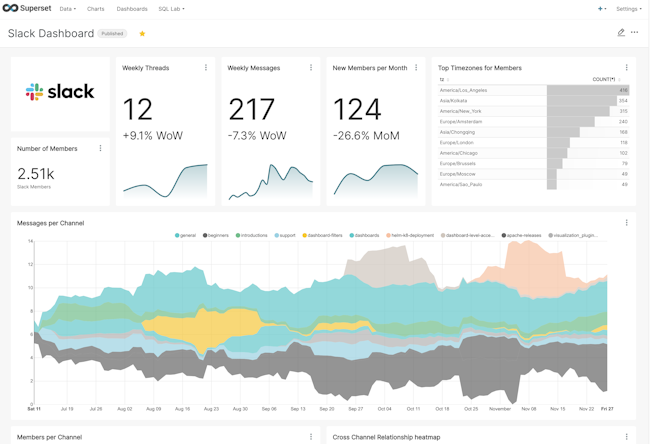Toggle the favorite star for Slack Dashboard

click(142, 34)
